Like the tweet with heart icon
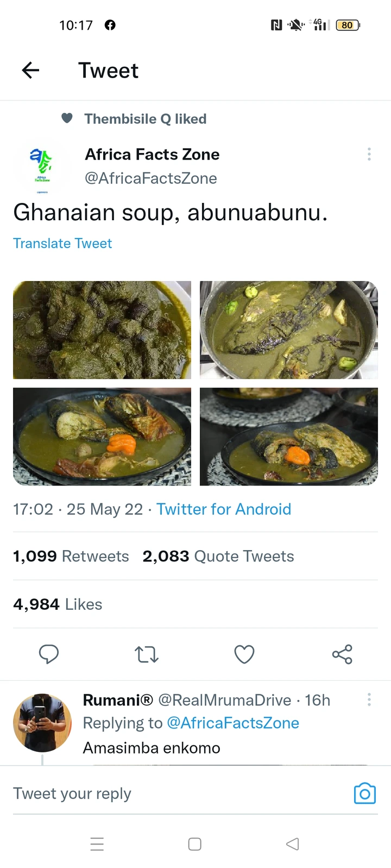391x868 pixels. point(244,654)
